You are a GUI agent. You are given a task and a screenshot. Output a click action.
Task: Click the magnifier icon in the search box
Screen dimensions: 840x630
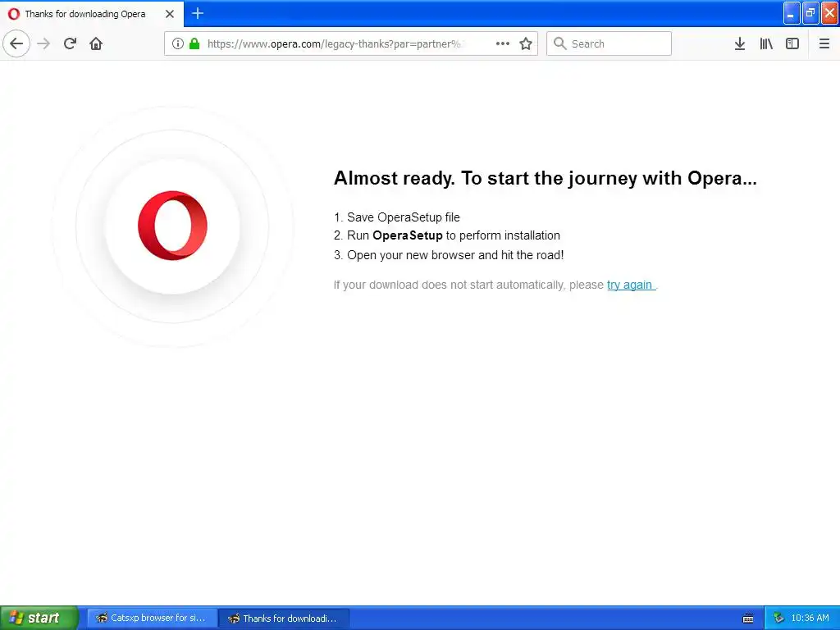559,43
